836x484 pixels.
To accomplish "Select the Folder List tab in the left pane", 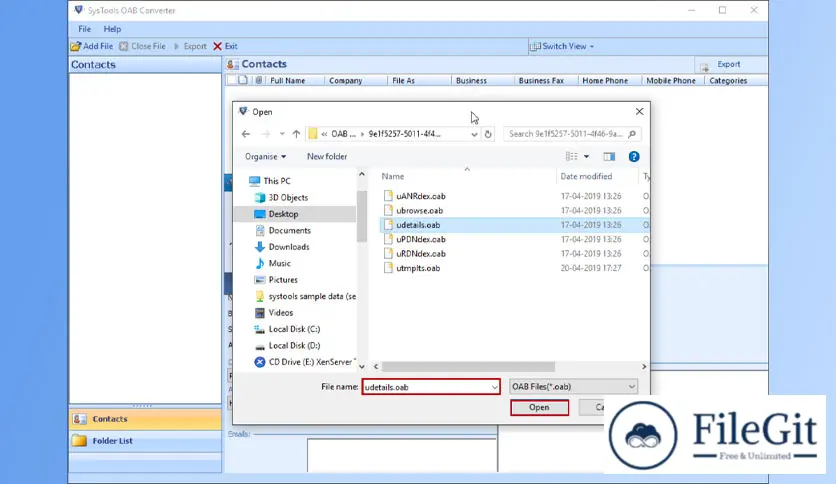I will [x=145, y=441].
